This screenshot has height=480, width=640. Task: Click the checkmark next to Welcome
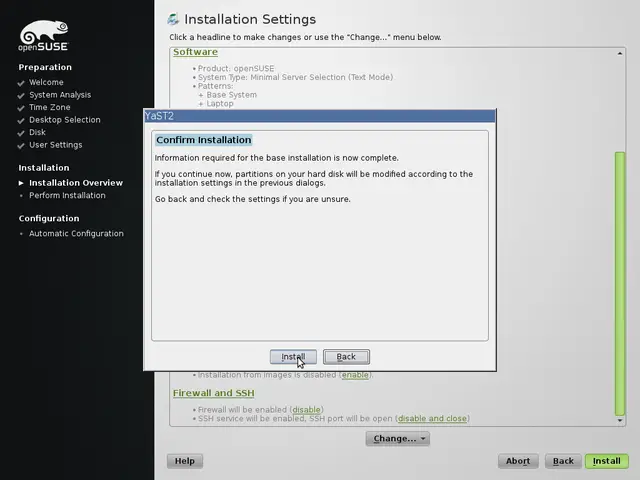click(x=21, y=83)
